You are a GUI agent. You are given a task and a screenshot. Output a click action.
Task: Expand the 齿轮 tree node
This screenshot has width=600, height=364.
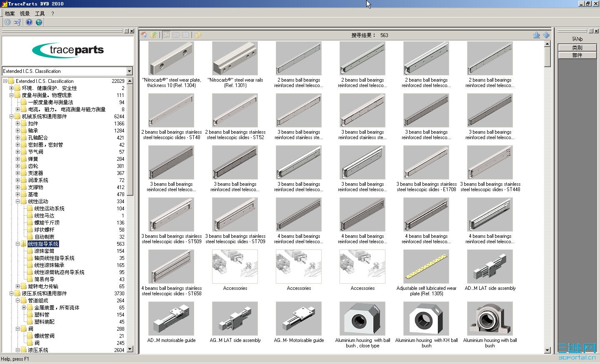click(18, 166)
